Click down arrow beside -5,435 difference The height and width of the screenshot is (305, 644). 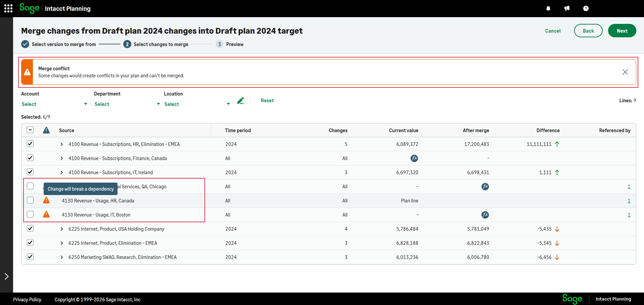tap(557, 229)
